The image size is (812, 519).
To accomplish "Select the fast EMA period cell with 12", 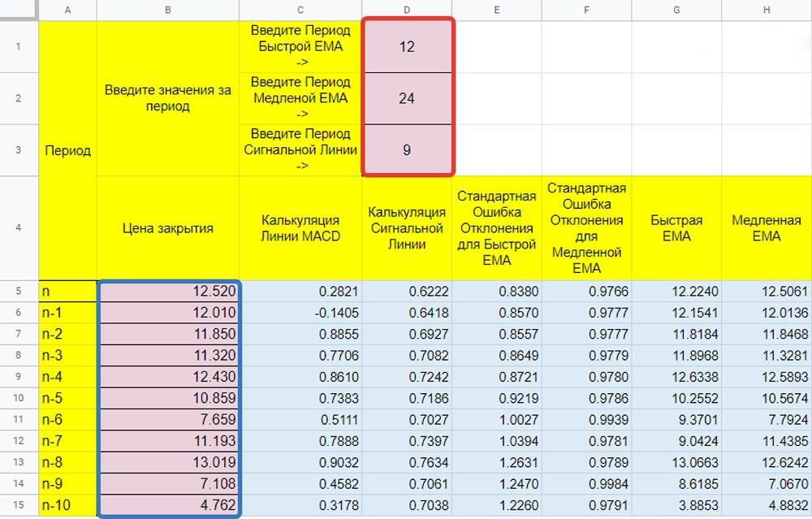I will (x=407, y=47).
